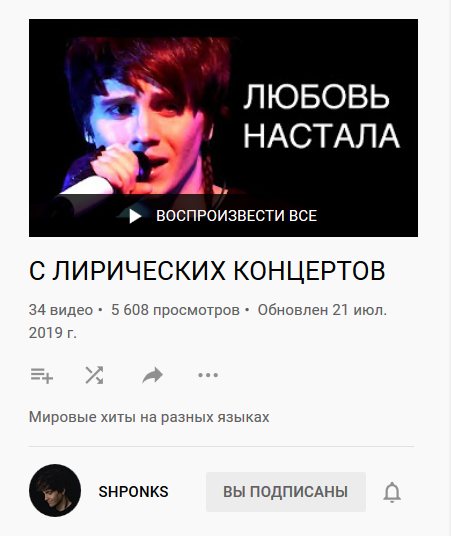Toggle the notification bell for SHPONKS
Screen dimensions: 451x536
click(x=392, y=492)
